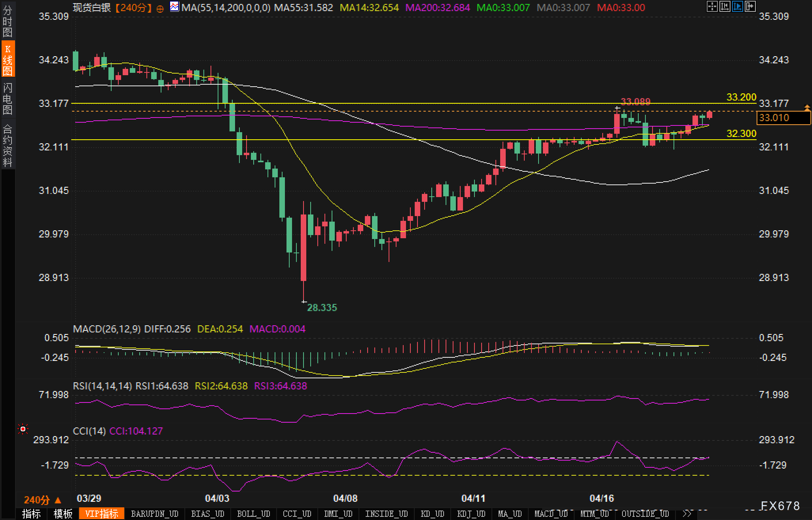Viewport: 812px width, 520px height.
Task: Toggle the blue highlighted chart axis icon
Action: (x=737, y=6)
